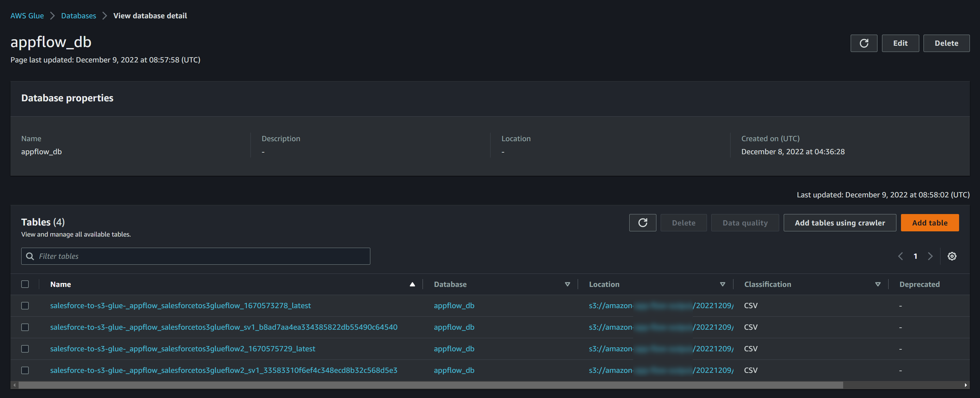Click the search icon in Filter tables

tap(30, 256)
